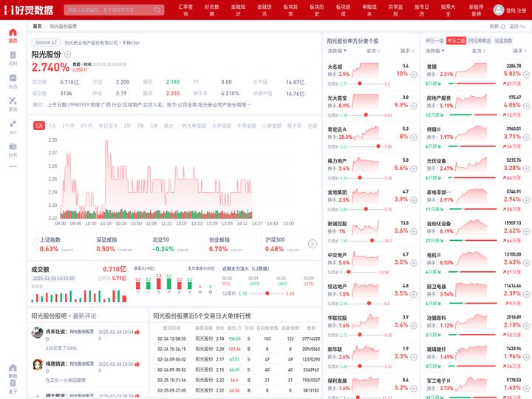Switch chart to 特大单金额
The width and height of the screenshot is (532, 399).
coord(194,126)
